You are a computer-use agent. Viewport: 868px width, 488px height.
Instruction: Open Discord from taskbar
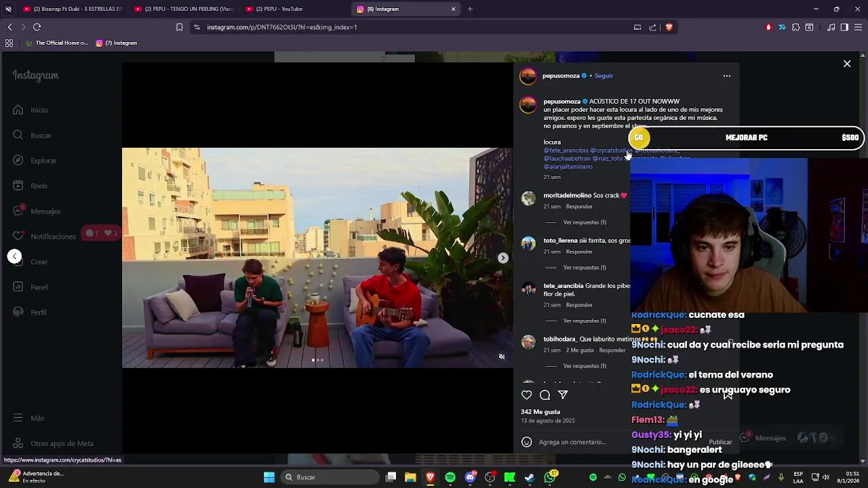470,477
